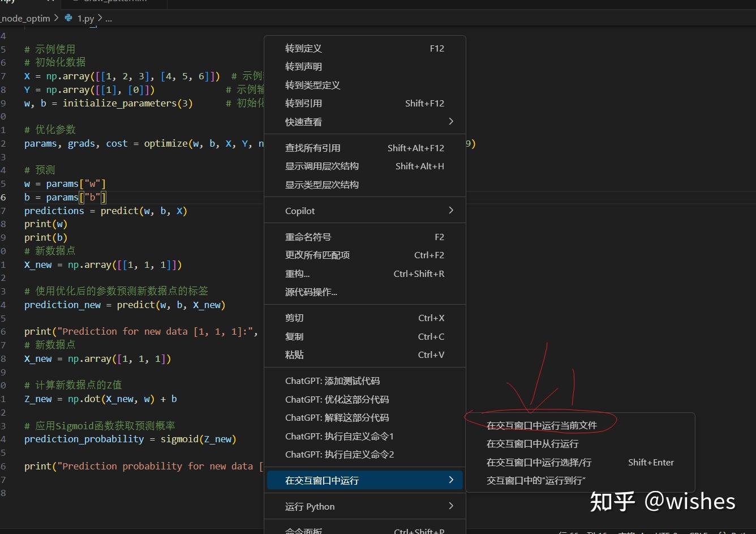Select 粘贴 to paste code
Screen dimensions: 756x534
294,354
